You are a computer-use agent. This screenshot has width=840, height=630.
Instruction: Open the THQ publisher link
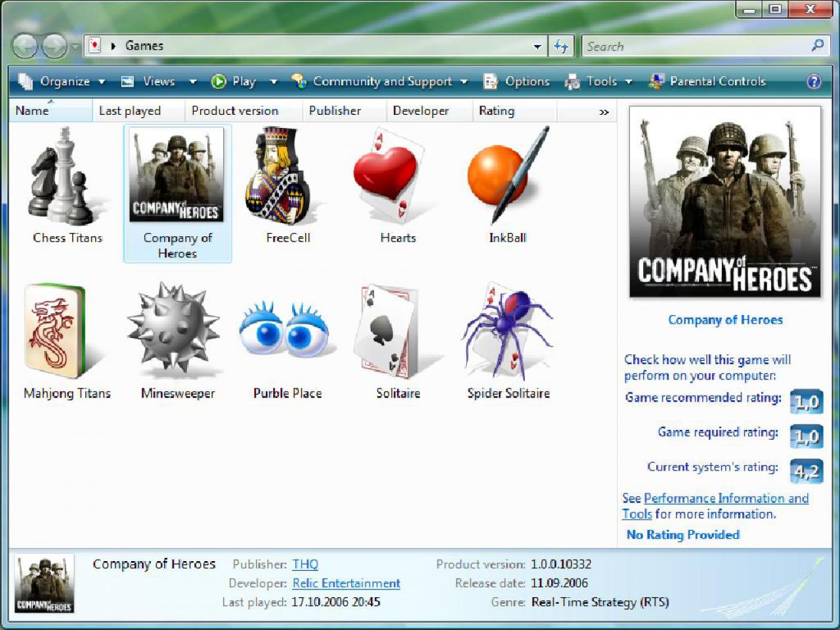click(305, 564)
